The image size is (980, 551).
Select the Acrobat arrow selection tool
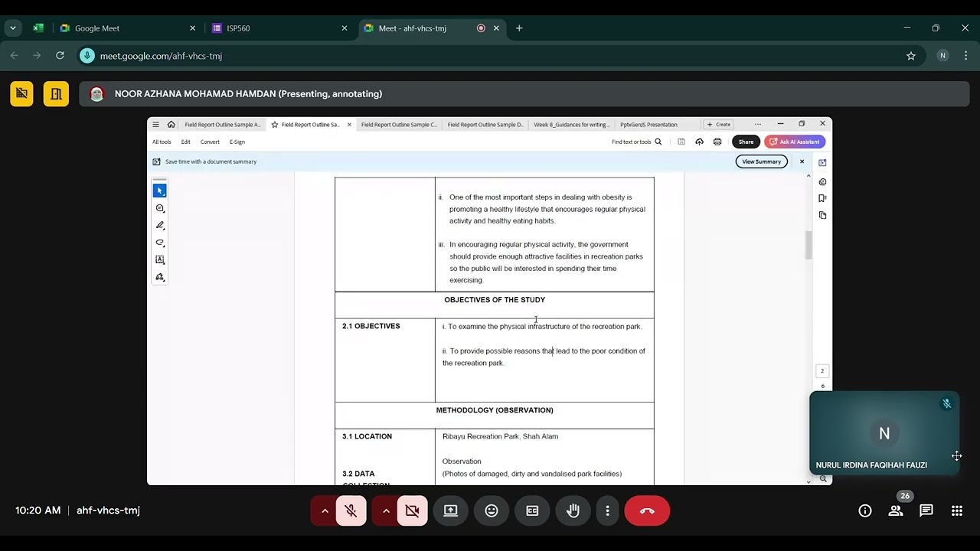point(160,191)
